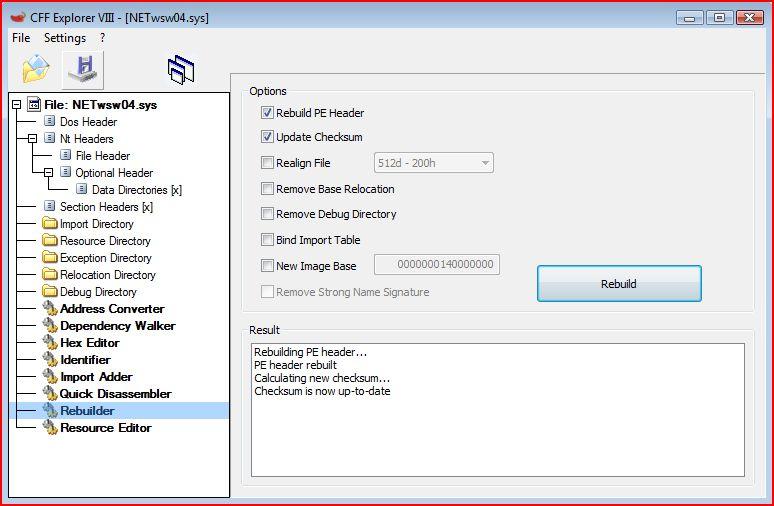Click the Import Adder tool icon
774x506 pixels.
50,377
